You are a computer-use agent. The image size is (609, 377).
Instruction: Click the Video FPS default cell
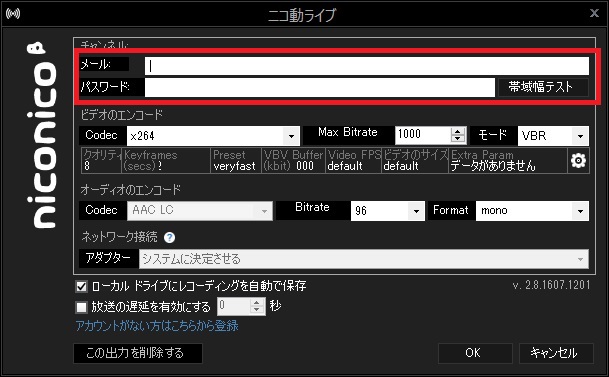[x=353, y=160]
